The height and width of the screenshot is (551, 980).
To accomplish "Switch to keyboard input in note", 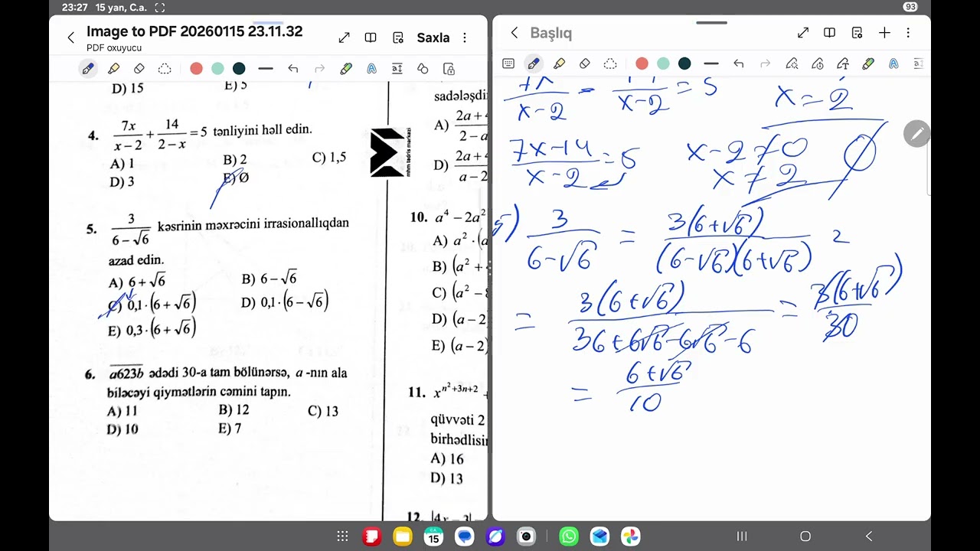I will (508, 64).
